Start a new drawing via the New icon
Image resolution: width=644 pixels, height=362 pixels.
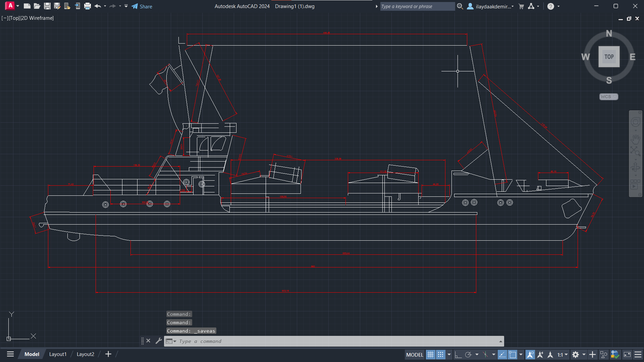pyautogui.click(x=27, y=6)
